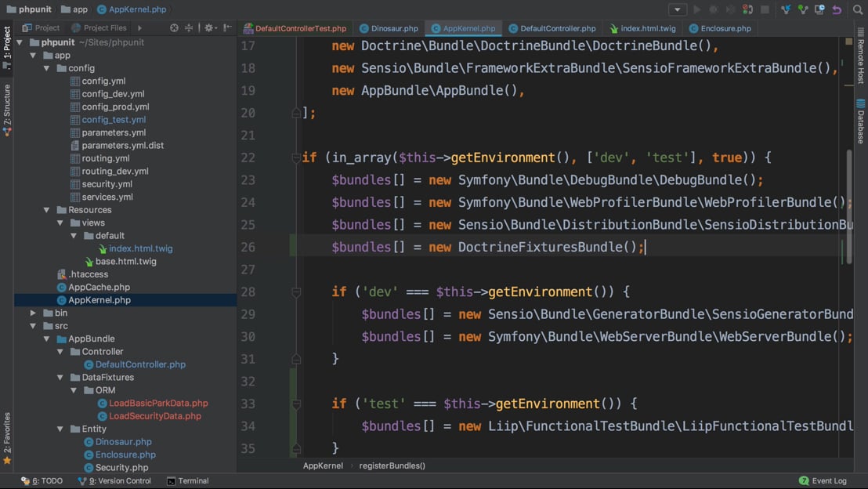
Task: Toggle the Remote Host side panel
Action: (x=861, y=56)
